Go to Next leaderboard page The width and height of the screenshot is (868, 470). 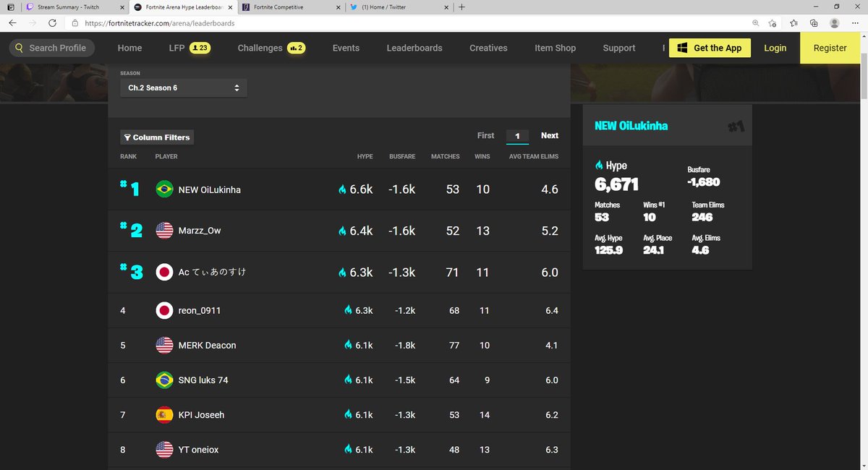pyautogui.click(x=550, y=135)
